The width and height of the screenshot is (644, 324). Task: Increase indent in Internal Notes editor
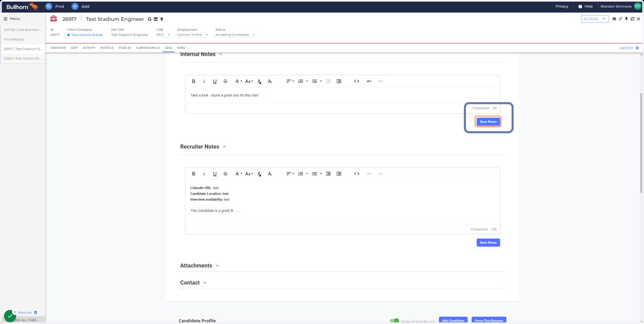[339, 82]
